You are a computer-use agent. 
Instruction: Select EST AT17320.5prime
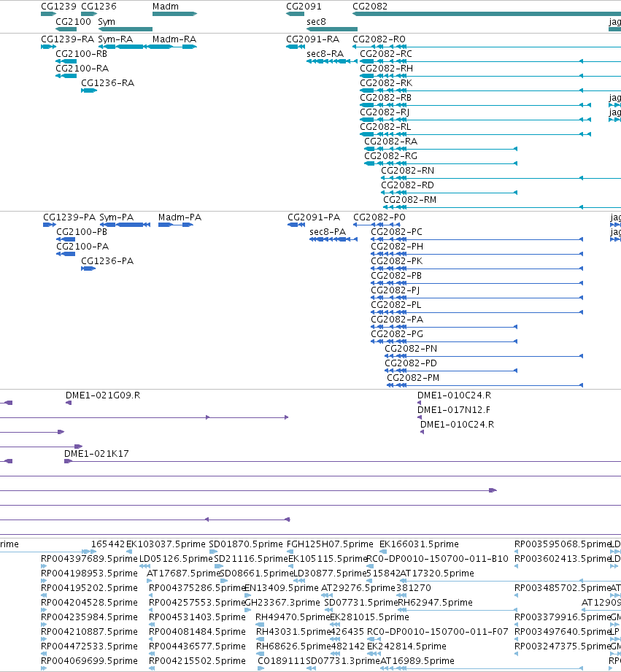(x=437, y=573)
